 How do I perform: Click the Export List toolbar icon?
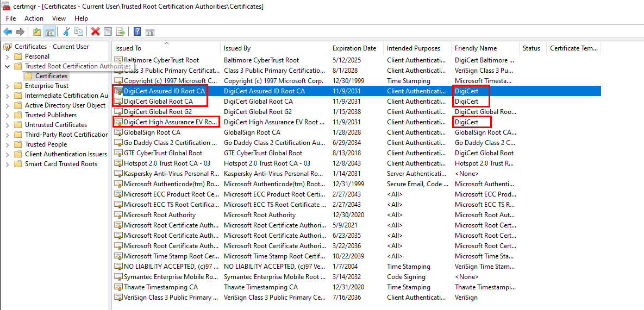120,31
